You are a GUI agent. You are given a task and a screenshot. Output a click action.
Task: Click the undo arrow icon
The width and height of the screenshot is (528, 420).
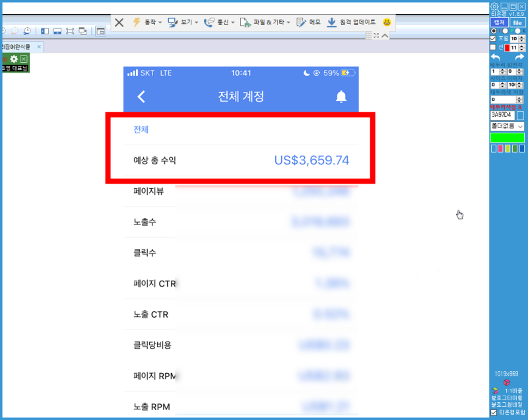[496, 57]
